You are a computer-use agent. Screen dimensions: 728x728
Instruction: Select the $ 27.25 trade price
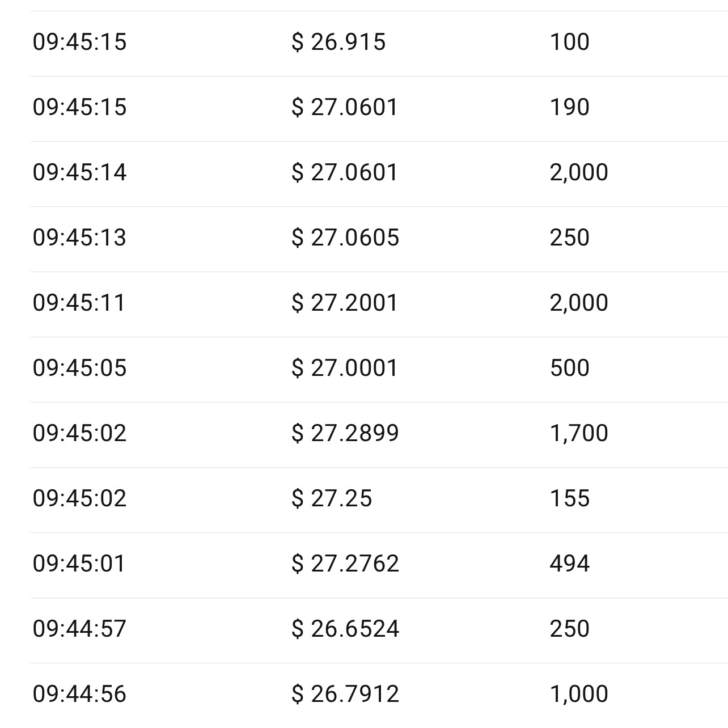332,498
